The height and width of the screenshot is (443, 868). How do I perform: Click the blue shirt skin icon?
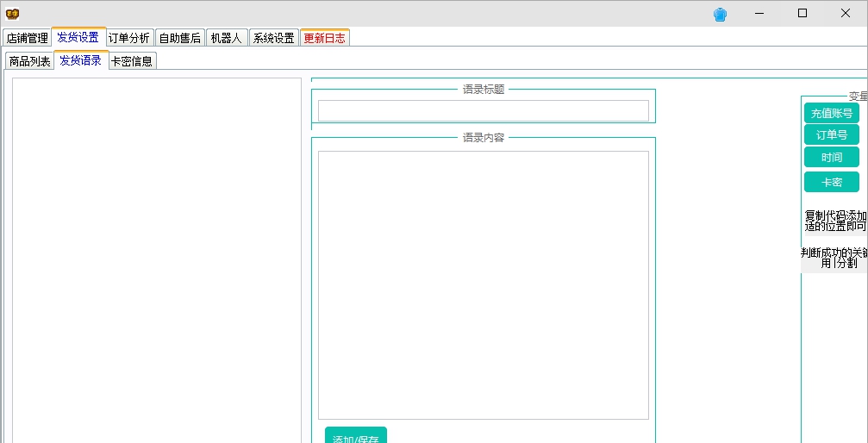[x=721, y=14]
